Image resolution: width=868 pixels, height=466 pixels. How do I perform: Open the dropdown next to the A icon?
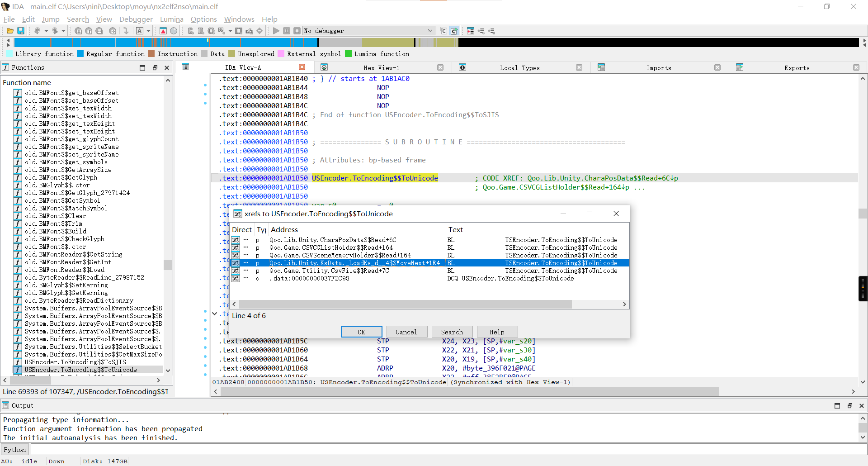pos(148,31)
